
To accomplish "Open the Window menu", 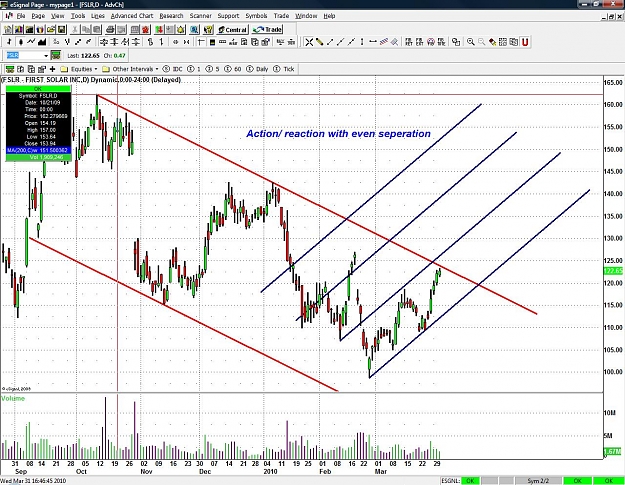I will [x=306, y=16].
